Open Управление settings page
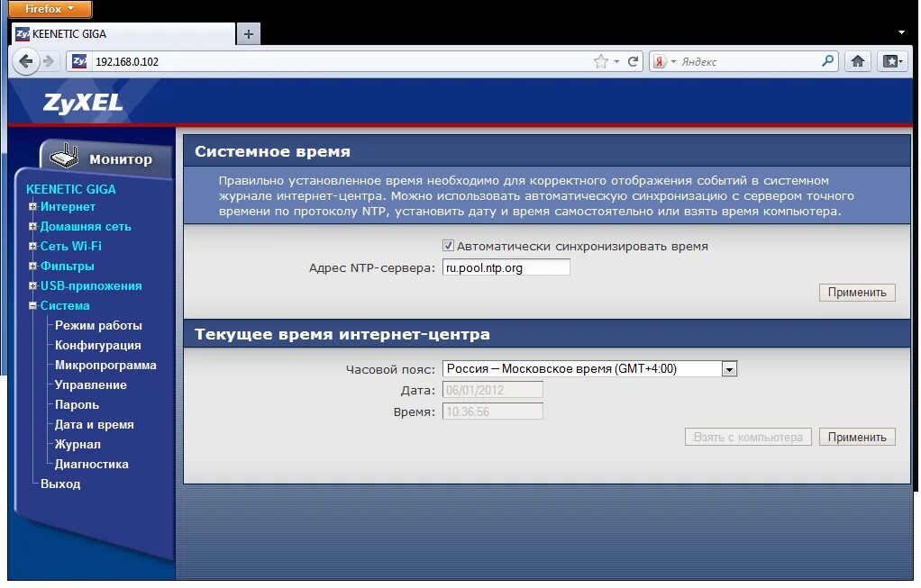921x588 pixels. (91, 385)
